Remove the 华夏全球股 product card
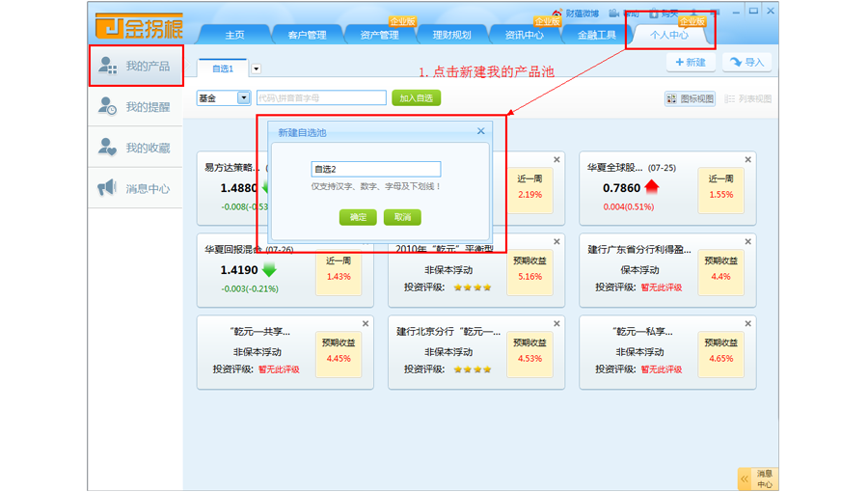The height and width of the screenshot is (492, 868). click(x=747, y=160)
